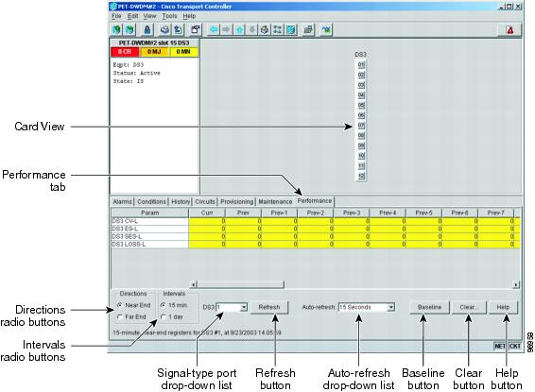
Task: Select the Far End direction radio button
Action: click(120, 316)
